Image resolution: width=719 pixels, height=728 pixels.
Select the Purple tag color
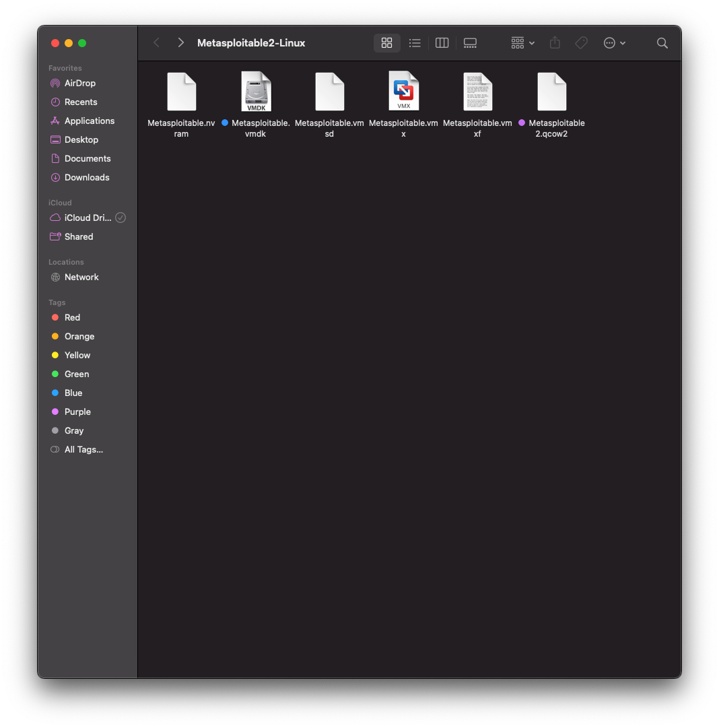[77, 412]
